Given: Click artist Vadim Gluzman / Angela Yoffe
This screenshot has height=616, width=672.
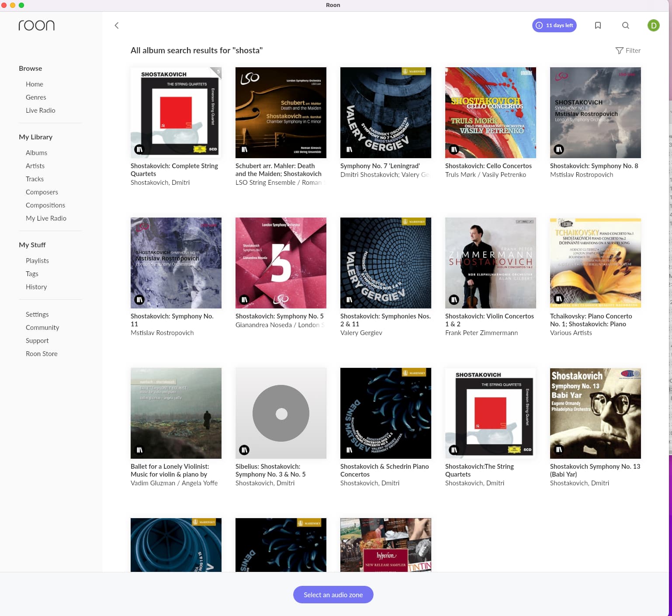Looking at the screenshot, I should point(174,483).
